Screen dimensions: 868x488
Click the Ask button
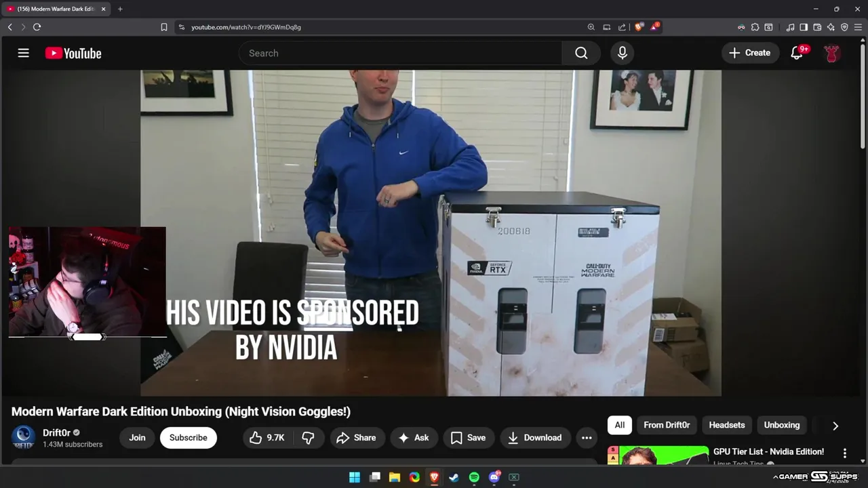point(414,438)
